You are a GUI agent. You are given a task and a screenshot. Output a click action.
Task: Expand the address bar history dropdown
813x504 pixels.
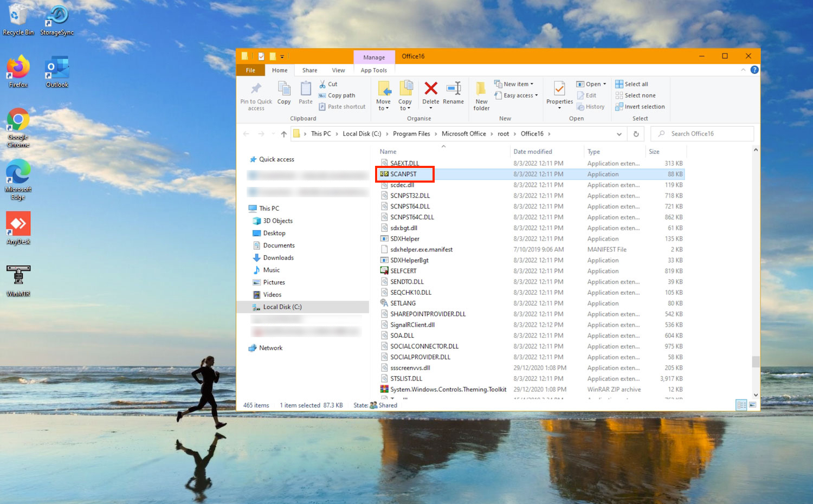[x=619, y=134]
